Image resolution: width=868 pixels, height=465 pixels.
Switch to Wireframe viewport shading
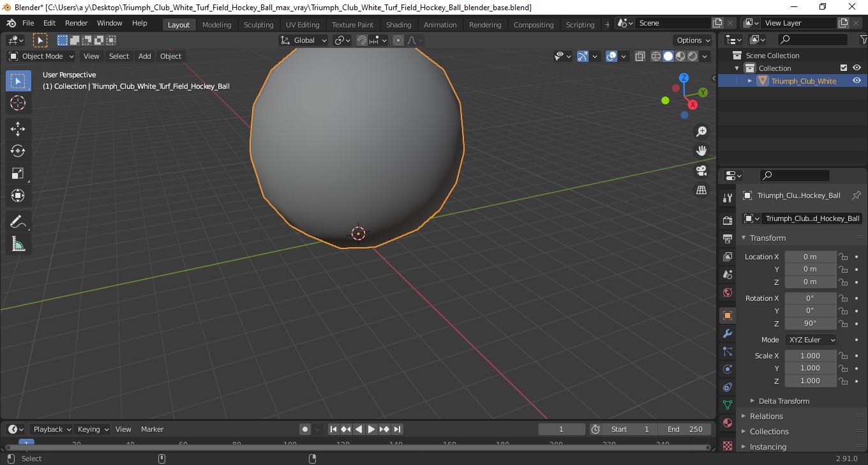pyautogui.click(x=656, y=56)
